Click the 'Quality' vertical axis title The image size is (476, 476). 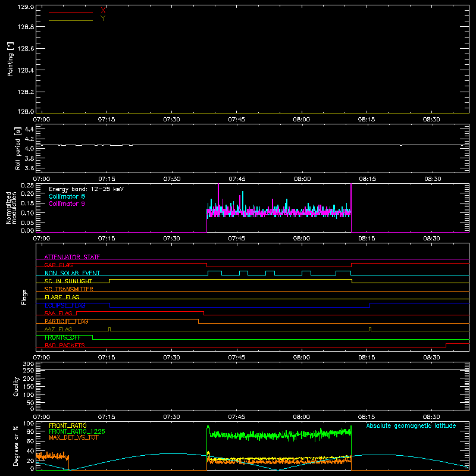[x=16, y=386]
